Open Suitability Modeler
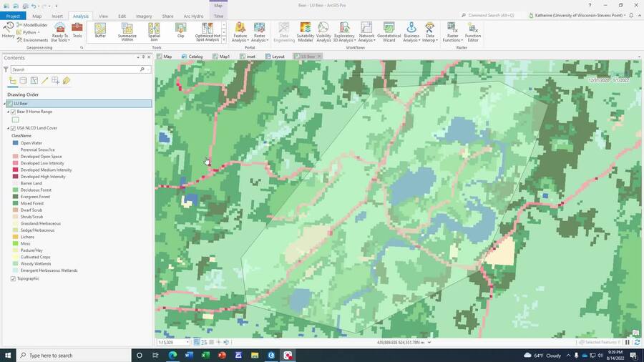 (305, 32)
